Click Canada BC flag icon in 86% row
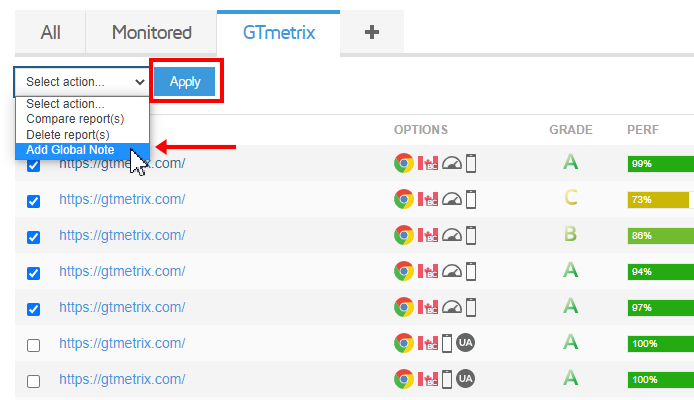The height and width of the screenshot is (400, 694). pos(428,235)
